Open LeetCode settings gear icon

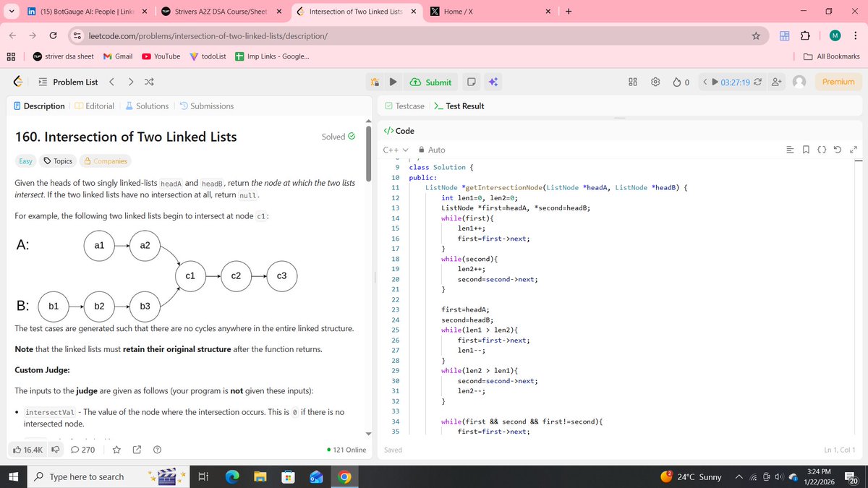click(655, 82)
